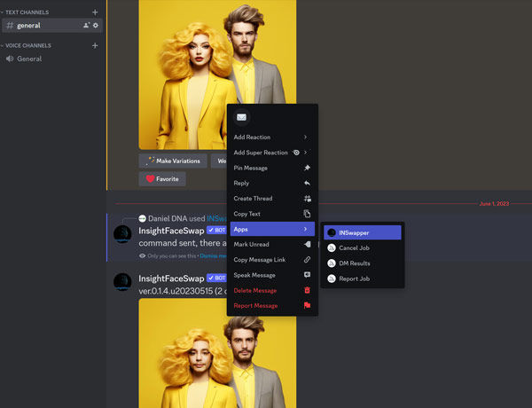
Task: Click the ver.0.1.4.u20230515 message text
Action: tap(183, 291)
